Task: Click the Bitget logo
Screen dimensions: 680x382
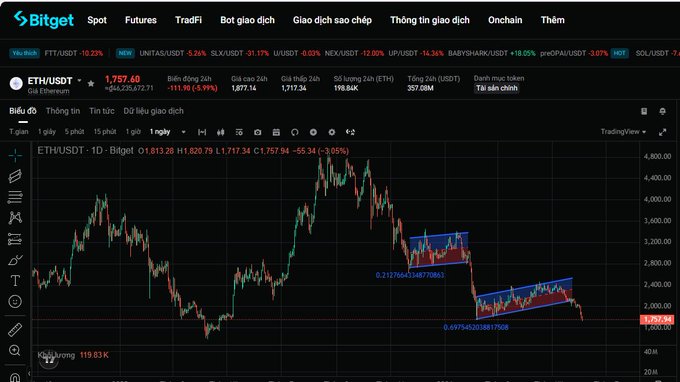Action: click(43, 20)
